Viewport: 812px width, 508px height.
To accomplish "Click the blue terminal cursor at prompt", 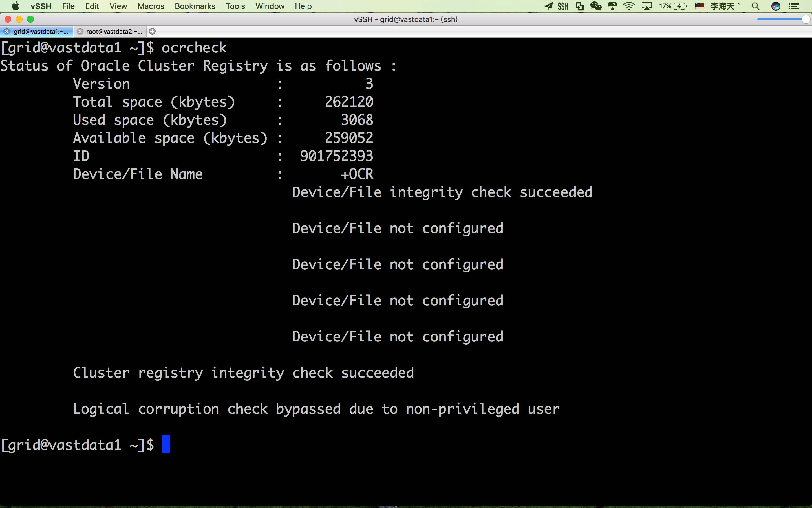I will click(x=166, y=444).
